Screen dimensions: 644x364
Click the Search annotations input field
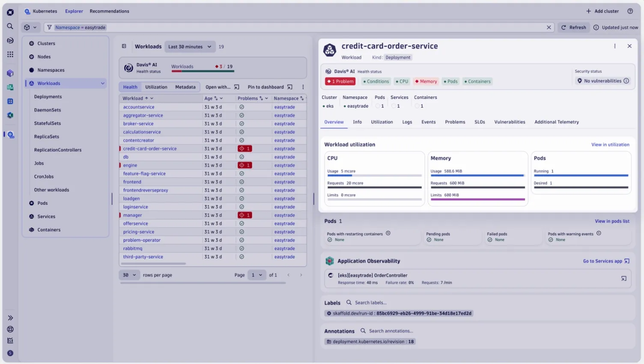(391, 331)
